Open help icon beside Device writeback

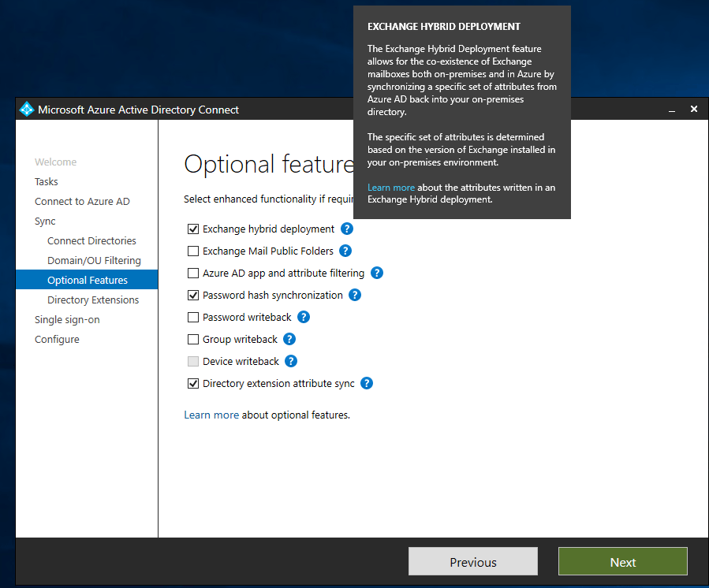291,361
